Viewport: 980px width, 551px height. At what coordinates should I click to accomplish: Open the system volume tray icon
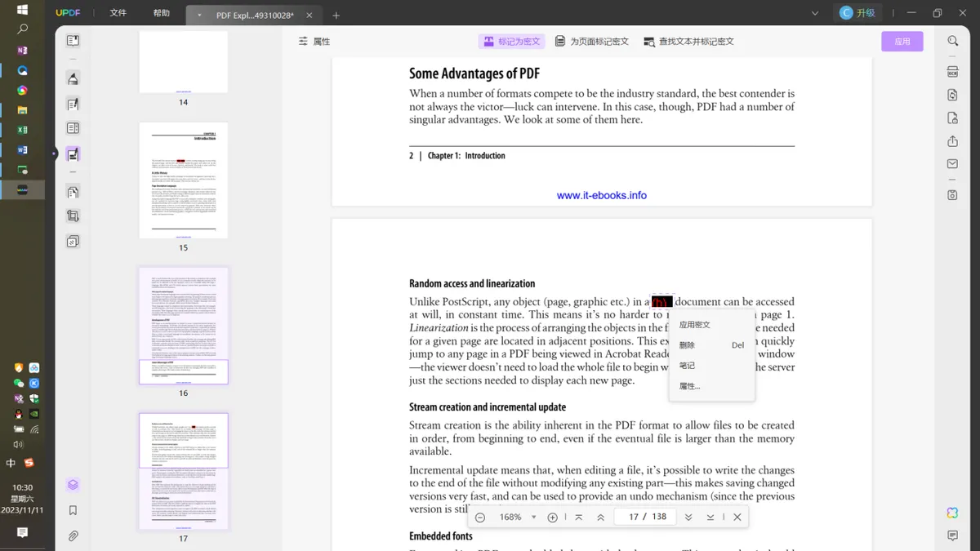[18, 444]
